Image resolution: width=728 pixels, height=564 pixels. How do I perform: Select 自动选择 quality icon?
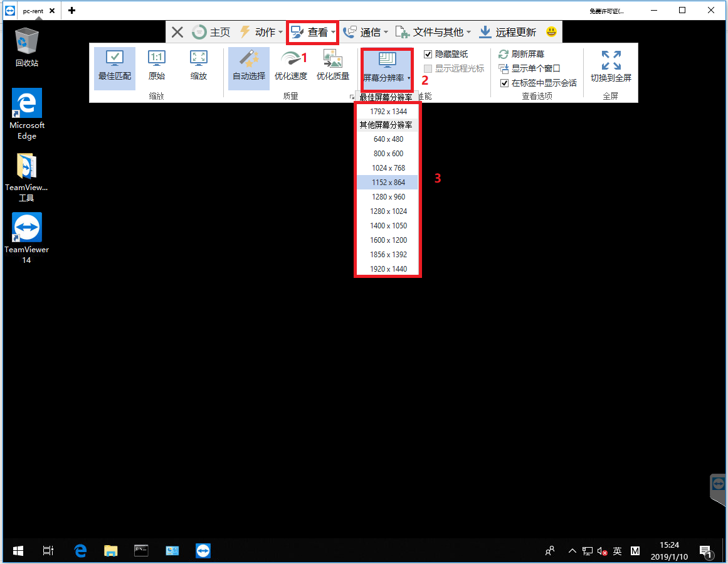(249, 68)
